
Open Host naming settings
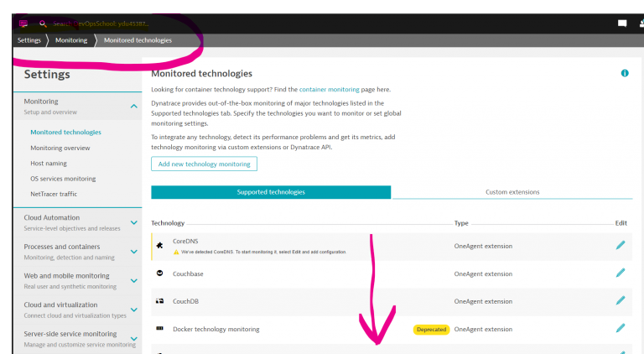click(49, 164)
